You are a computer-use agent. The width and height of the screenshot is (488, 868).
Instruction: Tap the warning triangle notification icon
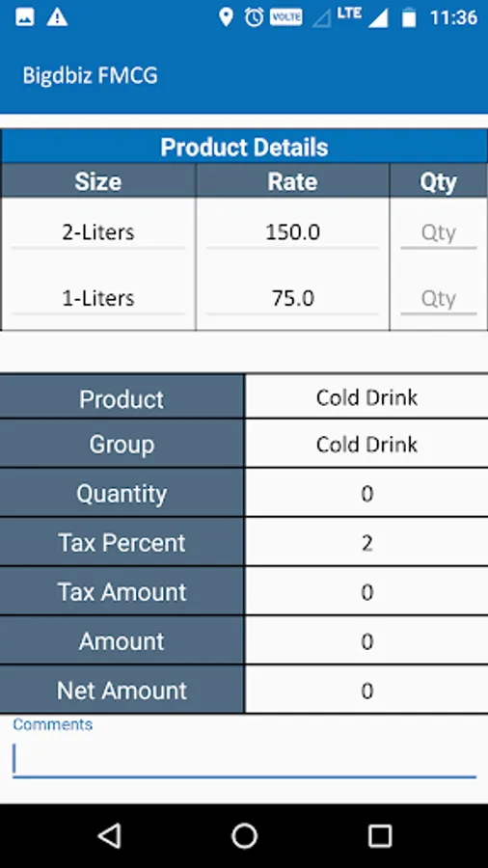coord(57,17)
